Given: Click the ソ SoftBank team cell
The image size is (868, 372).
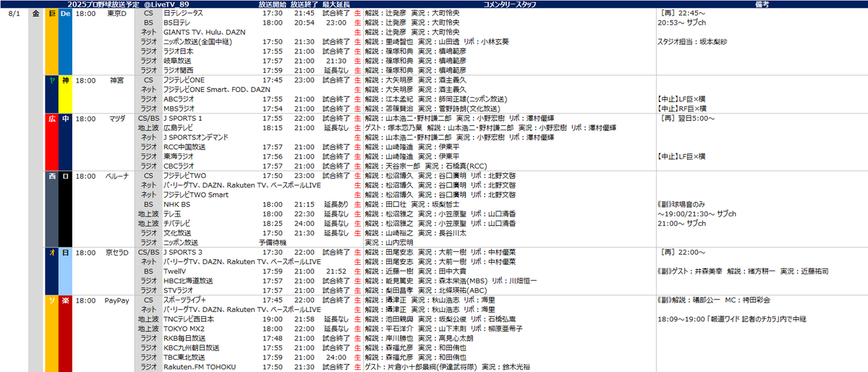Looking at the screenshot, I should point(51,333).
